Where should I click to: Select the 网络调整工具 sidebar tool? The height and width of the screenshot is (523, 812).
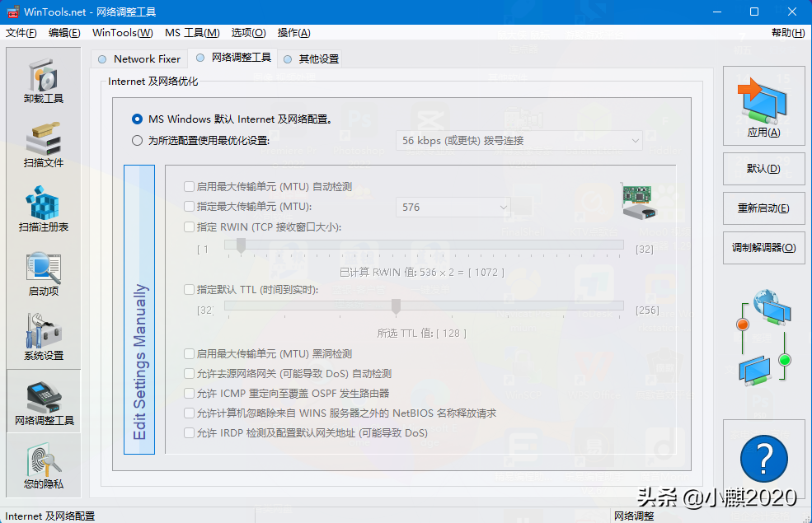tap(44, 401)
